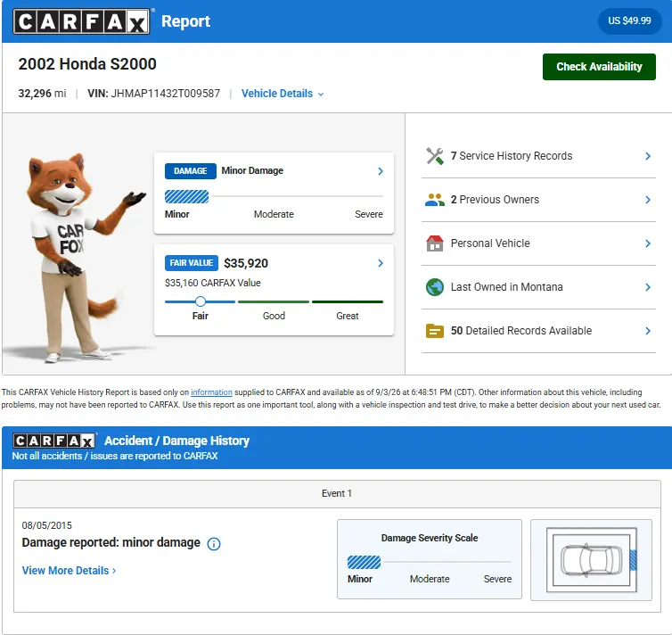Click the blue DAMAGE badge
The height and width of the screenshot is (635, 672).
point(191,171)
